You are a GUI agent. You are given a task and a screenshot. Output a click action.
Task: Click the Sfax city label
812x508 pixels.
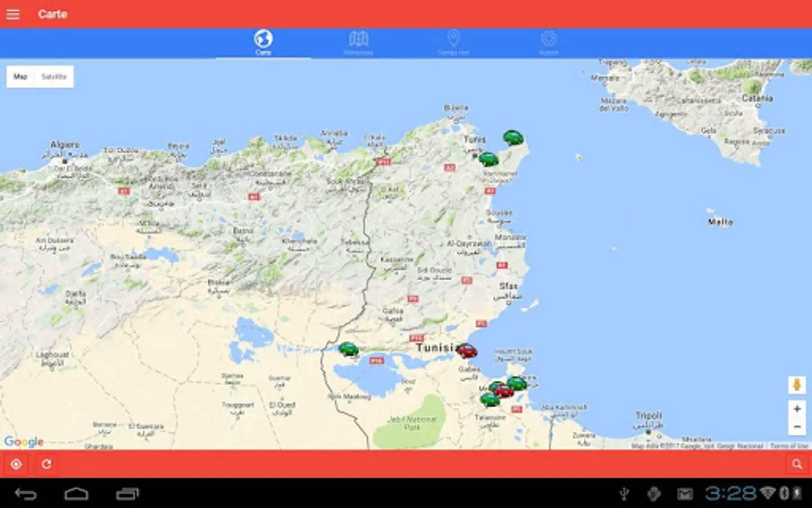pyautogui.click(x=508, y=286)
